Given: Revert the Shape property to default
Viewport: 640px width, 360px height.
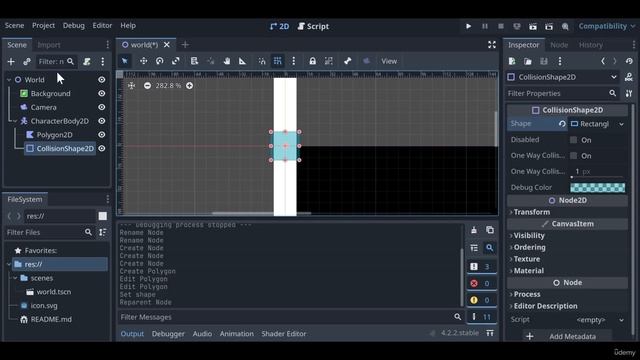Looking at the screenshot, I should coord(562,124).
